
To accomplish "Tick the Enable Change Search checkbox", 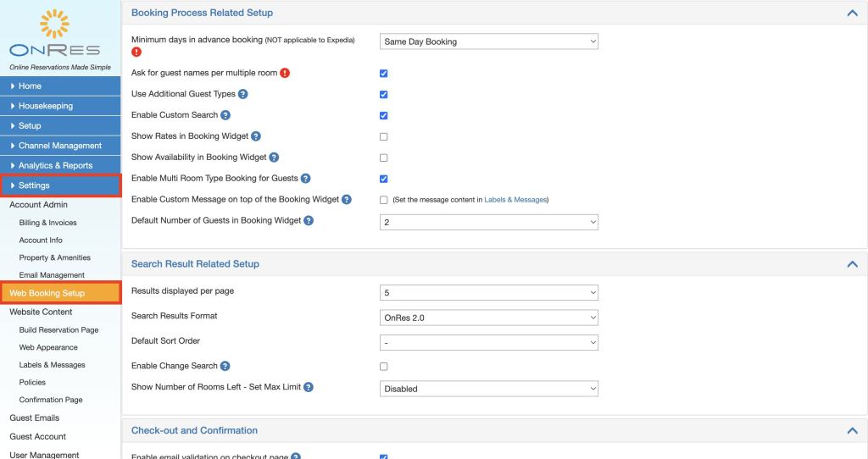I will tap(384, 367).
